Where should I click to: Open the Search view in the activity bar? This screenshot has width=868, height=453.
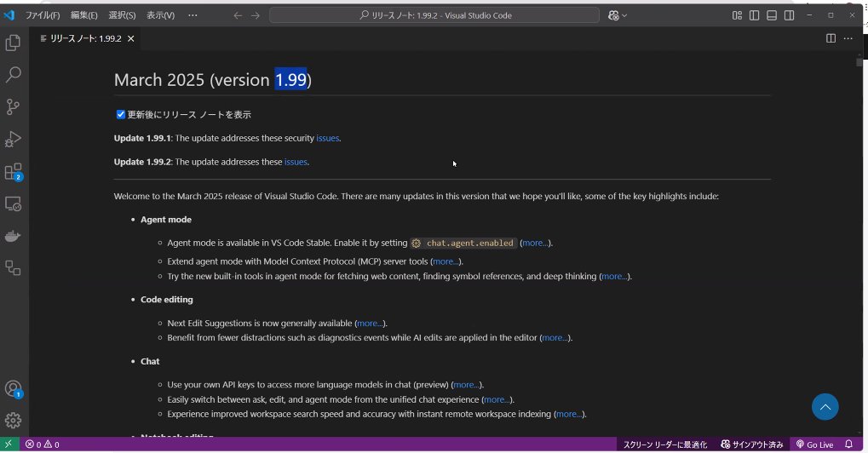[13, 74]
